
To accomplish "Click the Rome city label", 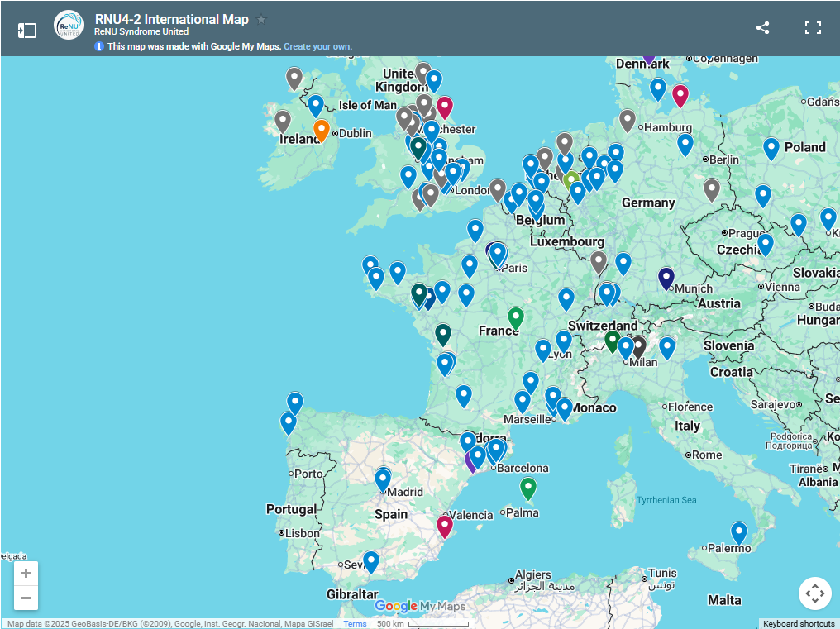I will 707,455.
